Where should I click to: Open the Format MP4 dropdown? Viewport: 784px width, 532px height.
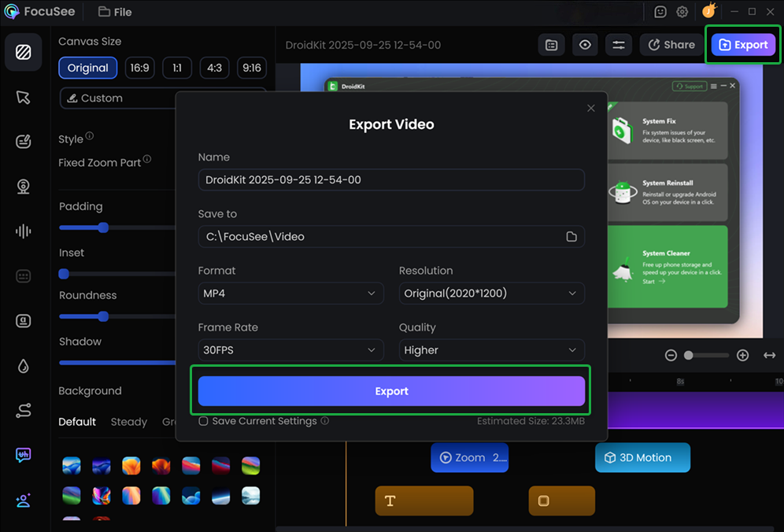(x=291, y=294)
